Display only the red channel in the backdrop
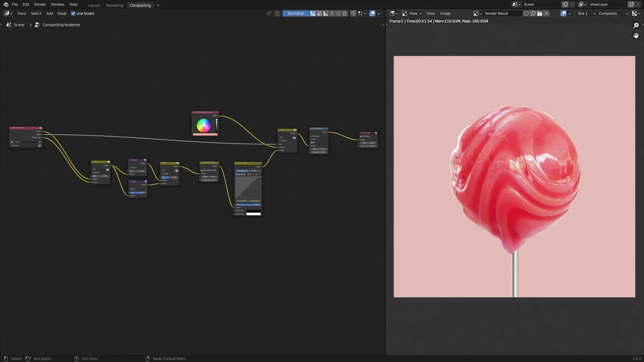The image size is (644, 362). (332, 13)
